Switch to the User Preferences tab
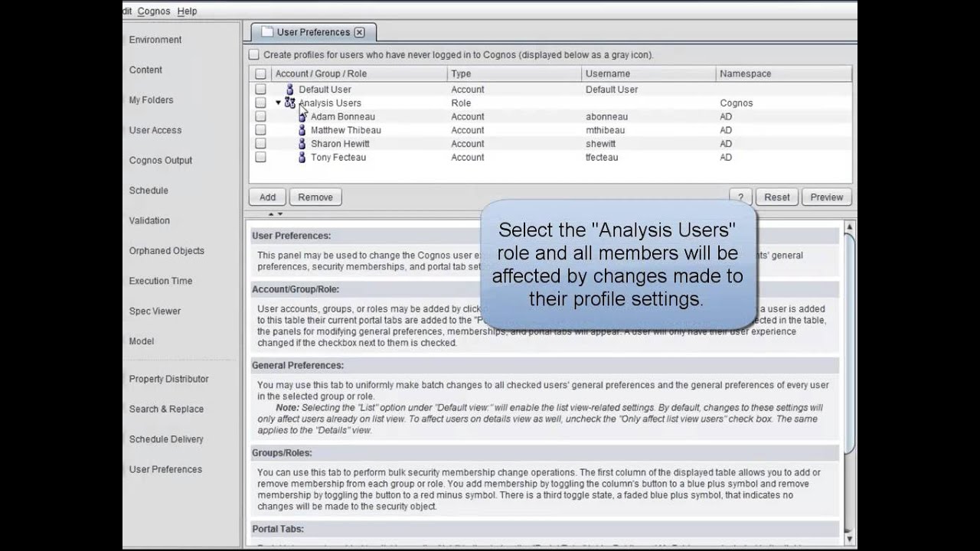Viewport: 980px width, 551px height. (x=313, y=32)
